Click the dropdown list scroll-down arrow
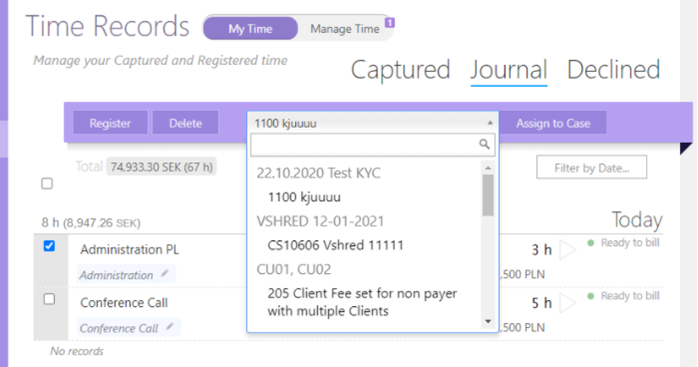 click(488, 321)
